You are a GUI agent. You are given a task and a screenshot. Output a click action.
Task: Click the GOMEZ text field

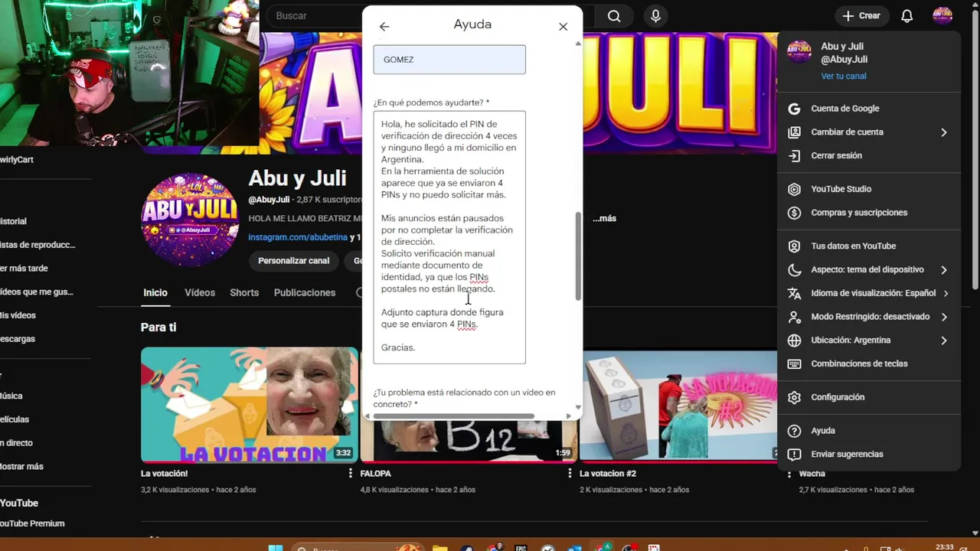click(449, 60)
